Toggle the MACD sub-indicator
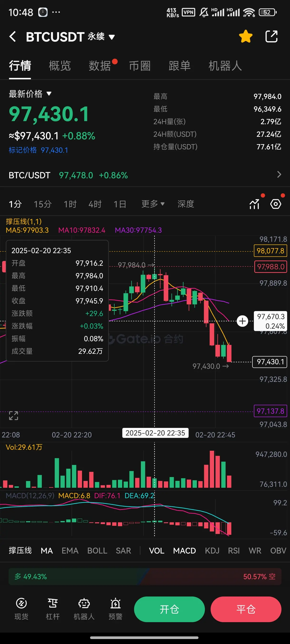Viewport: 290px width, 644px height. coord(184,550)
